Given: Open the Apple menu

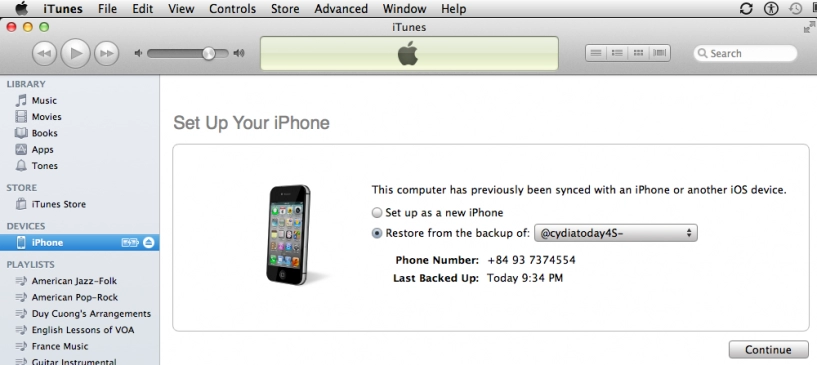Looking at the screenshot, I should tap(21, 9).
